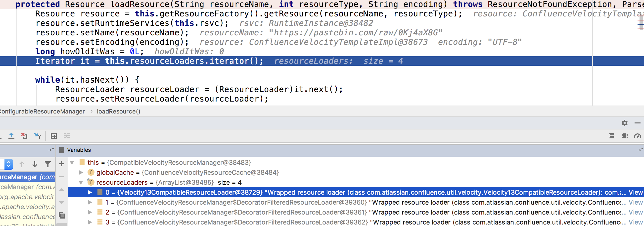Click 'resource.setName(resourceName);' code
The height and width of the screenshot is (226, 644).
tap(112, 33)
